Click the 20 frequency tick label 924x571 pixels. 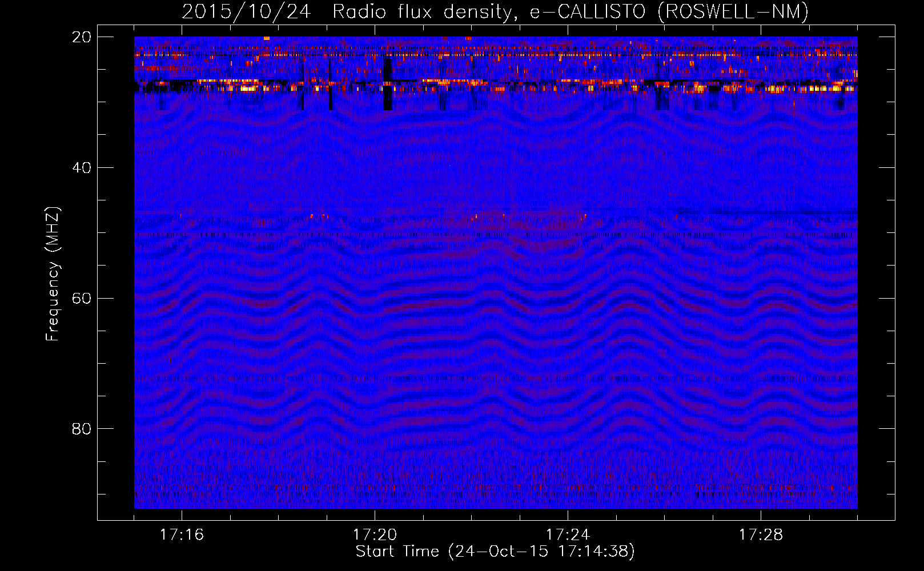coord(82,37)
